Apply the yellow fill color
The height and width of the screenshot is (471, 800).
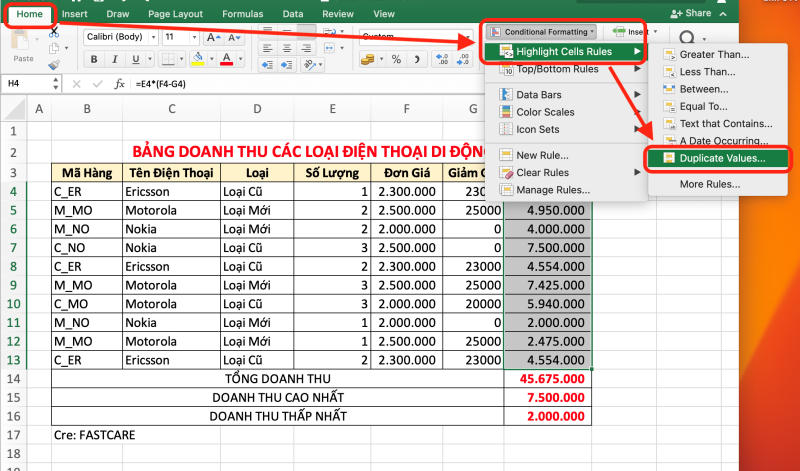(198, 59)
